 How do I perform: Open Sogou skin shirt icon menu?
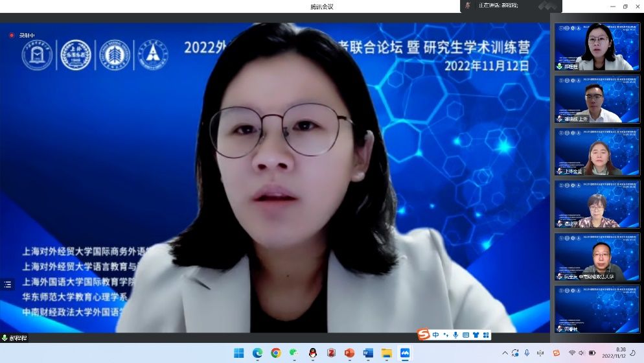click(x=476, y=334)
